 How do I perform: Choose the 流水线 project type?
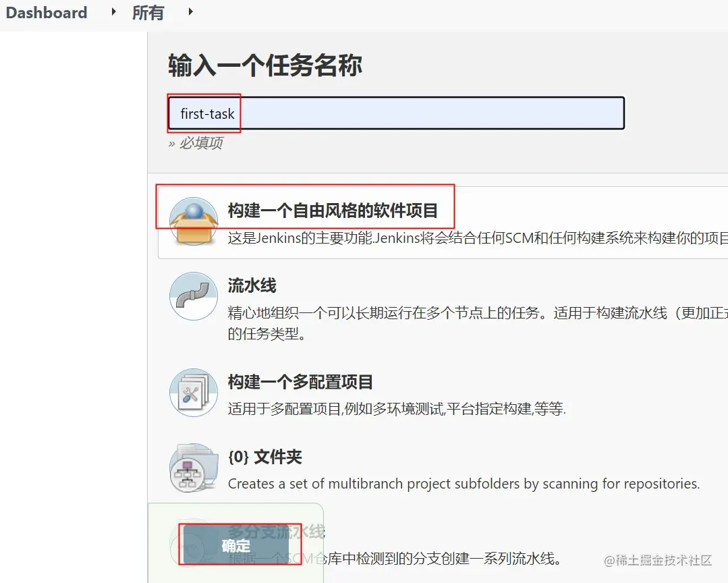pyautogui.click(x=252, y=285)
